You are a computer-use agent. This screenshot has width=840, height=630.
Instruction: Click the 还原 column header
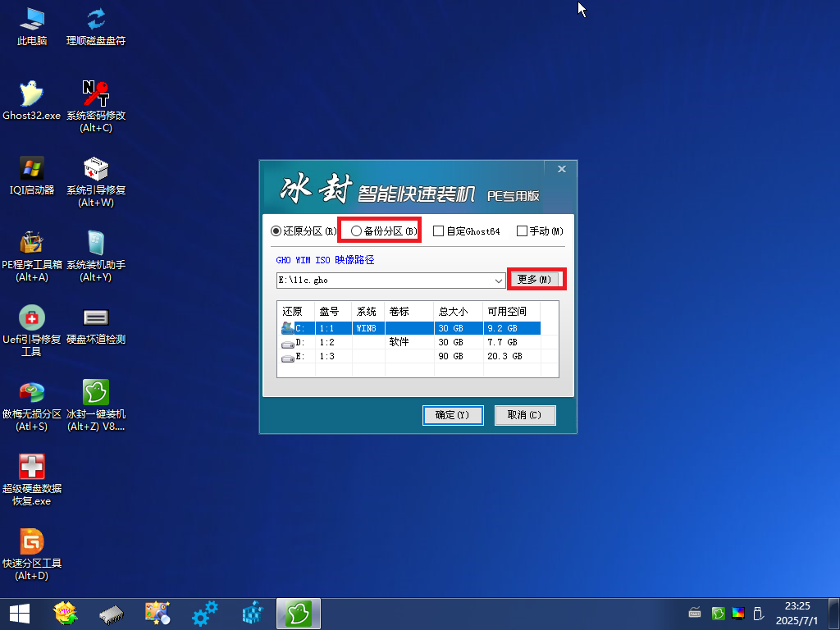click(296, 311)
